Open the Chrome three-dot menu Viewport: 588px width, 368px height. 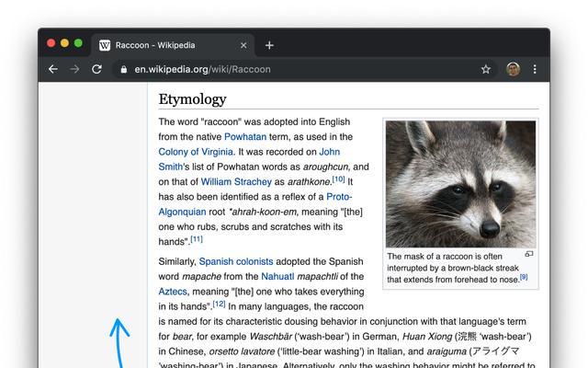point(535,69)
